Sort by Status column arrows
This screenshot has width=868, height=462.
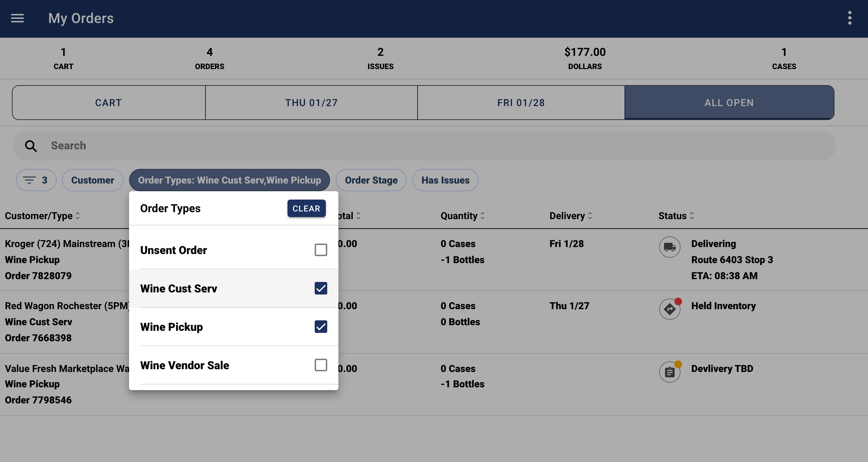tap(691, 216)
